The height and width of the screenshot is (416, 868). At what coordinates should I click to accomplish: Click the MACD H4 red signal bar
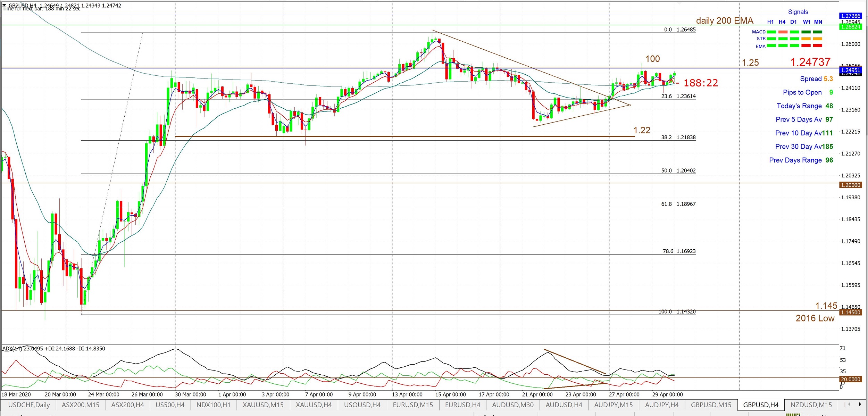[x=783, y=32]
